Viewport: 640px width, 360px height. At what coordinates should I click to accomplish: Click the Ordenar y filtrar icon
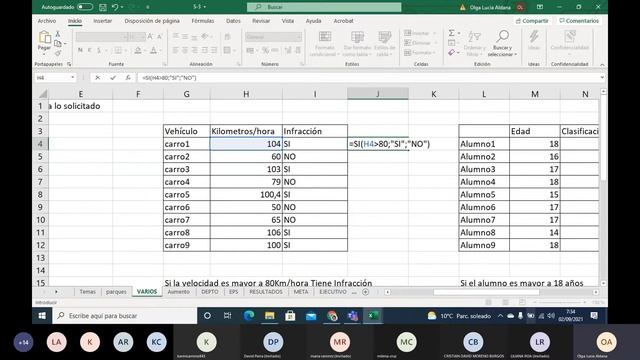(x=474, y=37)
